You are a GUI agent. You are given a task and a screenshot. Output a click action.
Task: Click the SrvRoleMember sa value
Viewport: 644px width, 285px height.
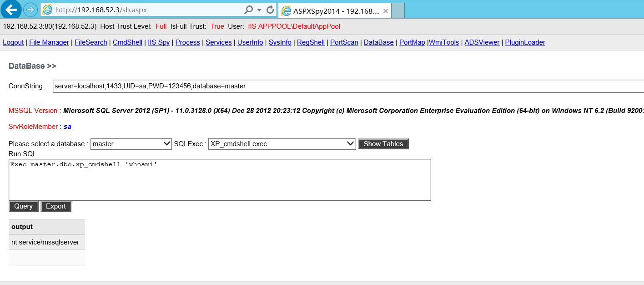[x=67, y=127]
